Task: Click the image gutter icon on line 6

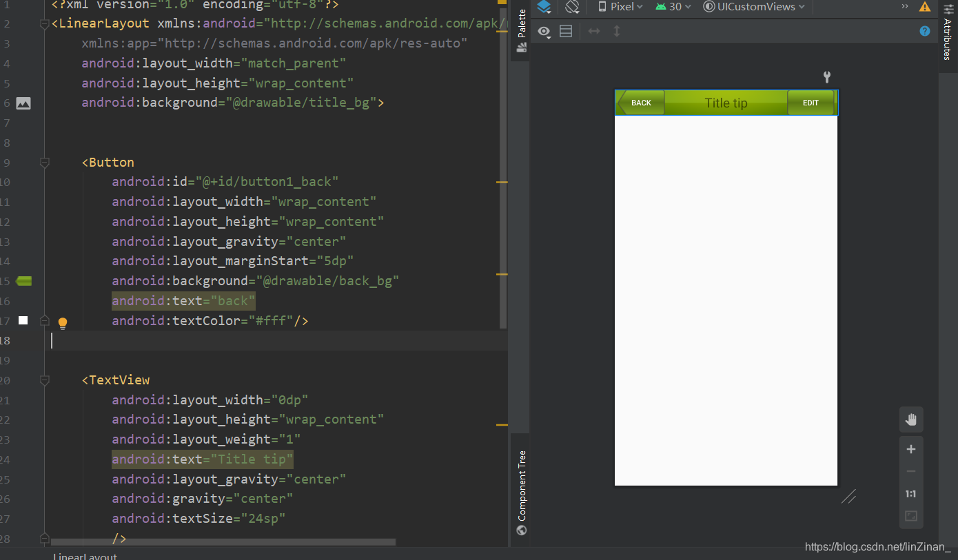Action: click(23, 103)
